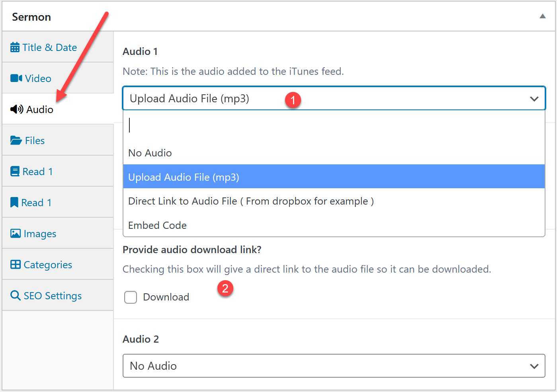Click the dropdown search text field

tap(334, 125)
